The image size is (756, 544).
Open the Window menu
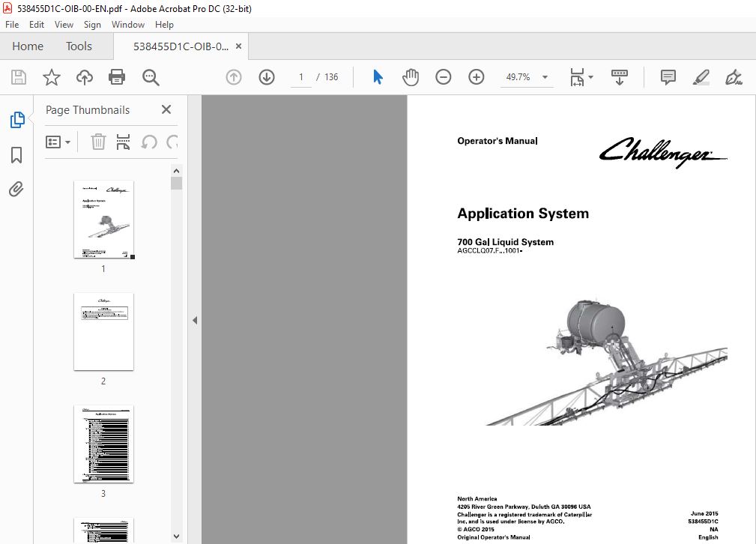tap(128, 25)
